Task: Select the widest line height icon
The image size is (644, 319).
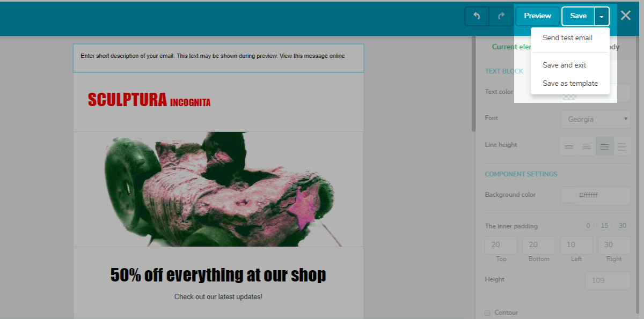Action: pos(622,146)
